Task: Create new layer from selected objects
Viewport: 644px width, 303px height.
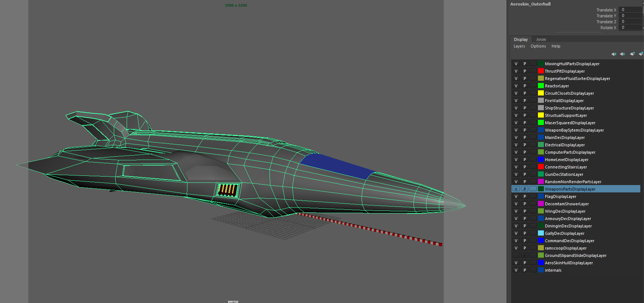Action: coord(641,54)
